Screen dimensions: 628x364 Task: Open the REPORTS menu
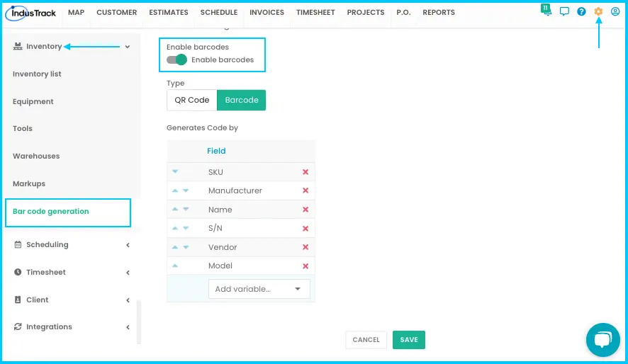point(439,13)
